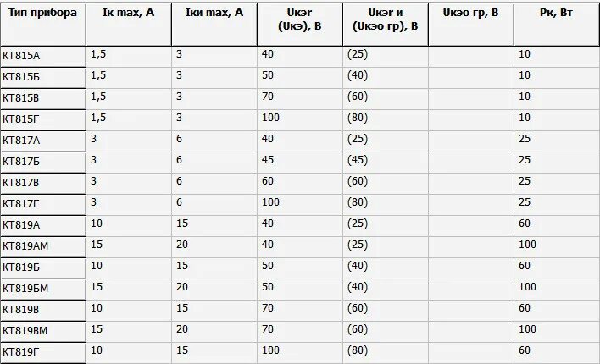This screenshot has height=364, width=600.
Task: Click the КТ817А row label
Action: click(x=42, y=141)
